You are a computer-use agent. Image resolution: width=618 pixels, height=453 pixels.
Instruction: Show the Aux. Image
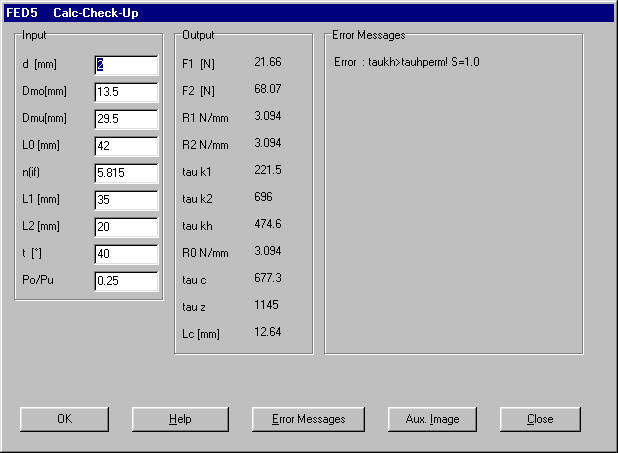pos(430,419)
